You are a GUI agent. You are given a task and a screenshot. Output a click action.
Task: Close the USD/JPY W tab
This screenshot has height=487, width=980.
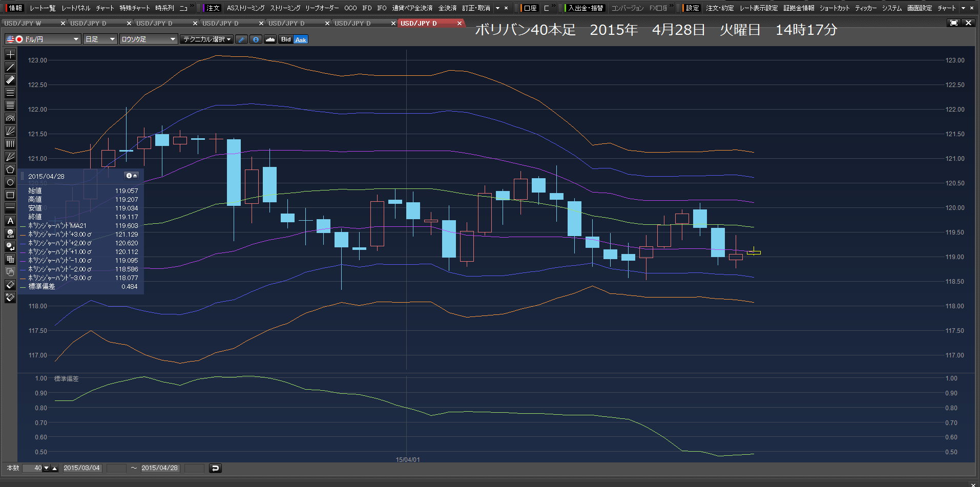coord(63,24)
